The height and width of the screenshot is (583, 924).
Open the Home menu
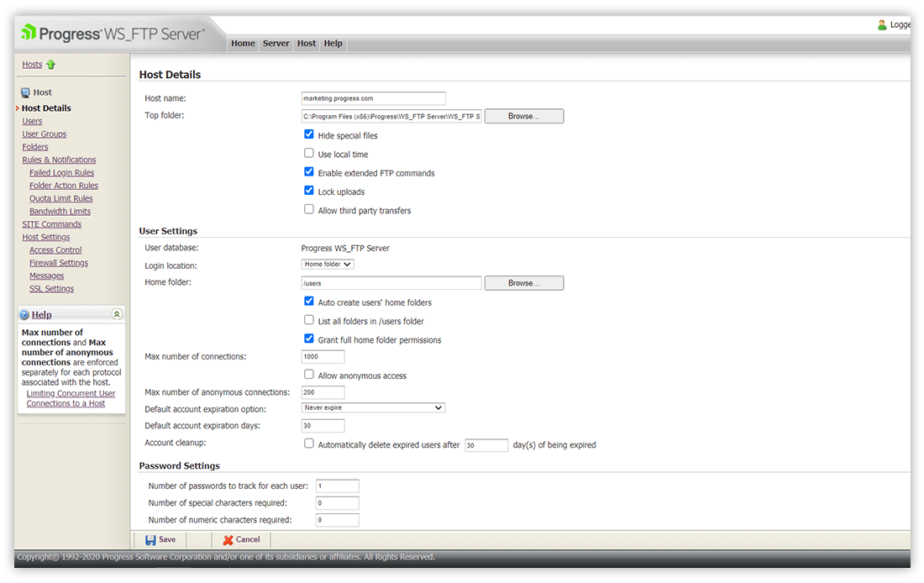click(243, 43)
